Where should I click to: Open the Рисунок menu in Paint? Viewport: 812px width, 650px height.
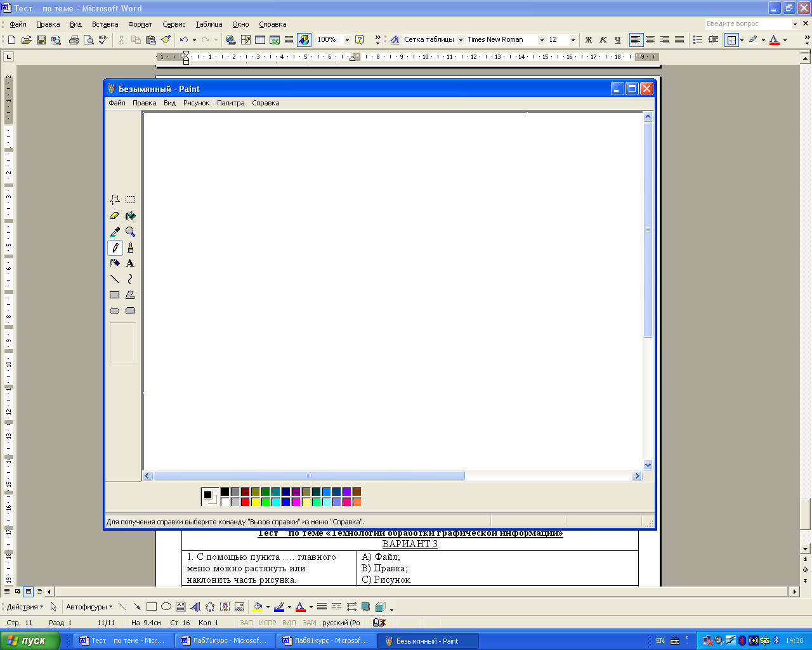click(196, 103)
